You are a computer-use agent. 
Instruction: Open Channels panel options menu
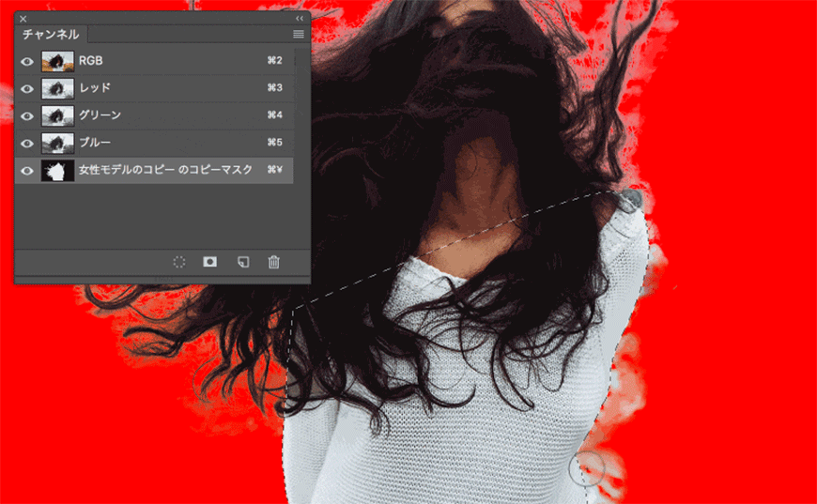point(299,35)
